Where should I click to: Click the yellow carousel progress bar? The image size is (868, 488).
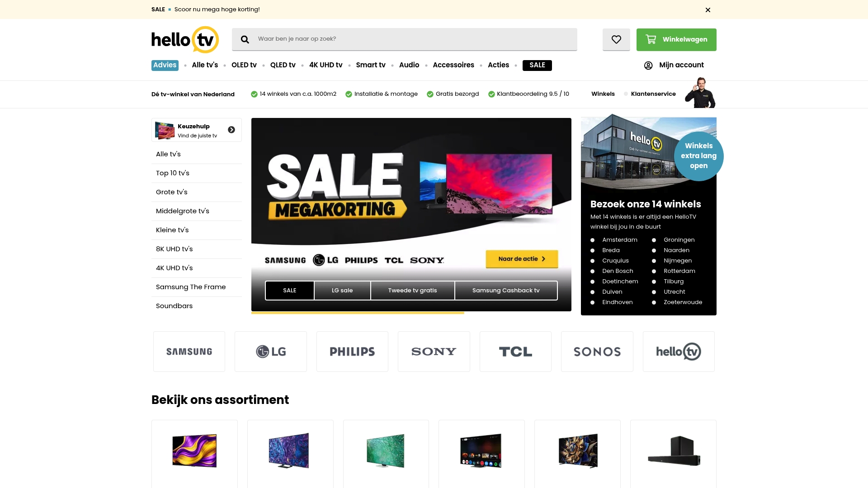[358, 313]
